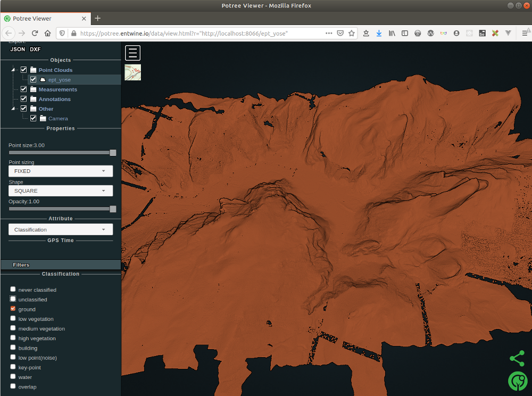Toggle the Firefox sidebars icon
Image resolution: width=532 pixels, height=396 pixels.
point(405,33)
